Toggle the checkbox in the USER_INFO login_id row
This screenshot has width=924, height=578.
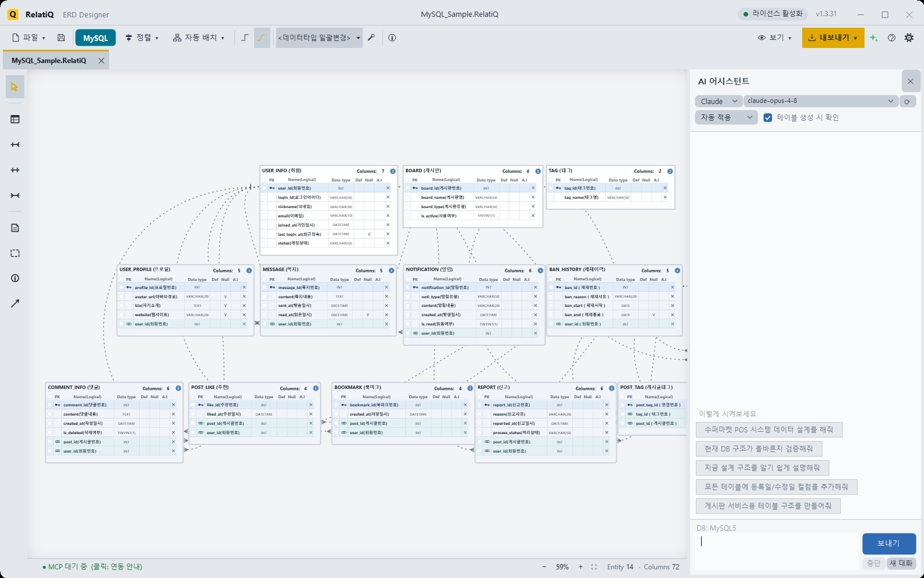(x=264, y=197)
